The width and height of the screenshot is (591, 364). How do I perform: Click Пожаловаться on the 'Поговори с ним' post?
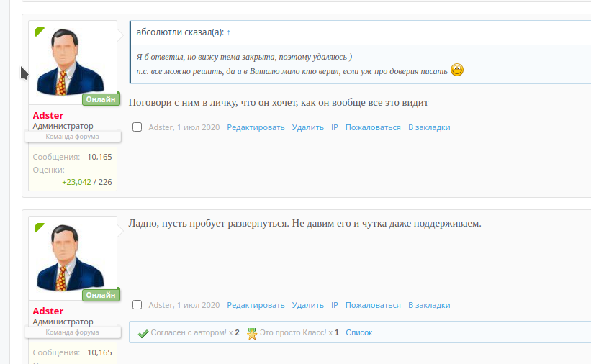tap(373, 128)
